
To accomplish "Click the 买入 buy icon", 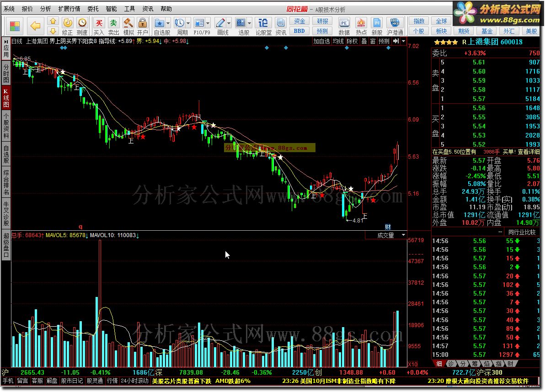I will pyautogui.click(x=99, y=26).
